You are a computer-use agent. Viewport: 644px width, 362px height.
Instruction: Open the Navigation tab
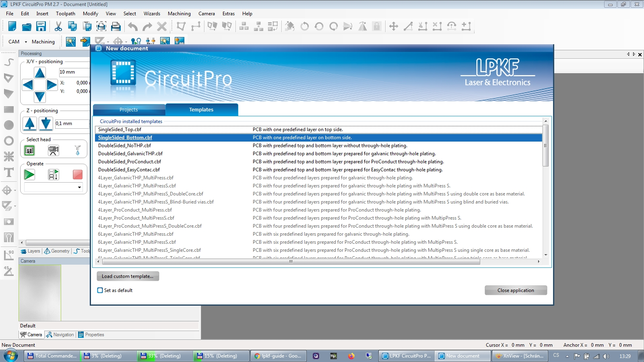pyautogui.click(x=60, y=335)
